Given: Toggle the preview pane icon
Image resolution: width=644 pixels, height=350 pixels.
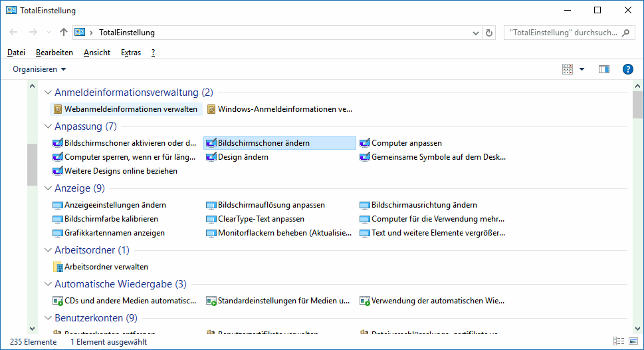Looking at the screenshot, I should pyautogui.click(x=603, y=69).
